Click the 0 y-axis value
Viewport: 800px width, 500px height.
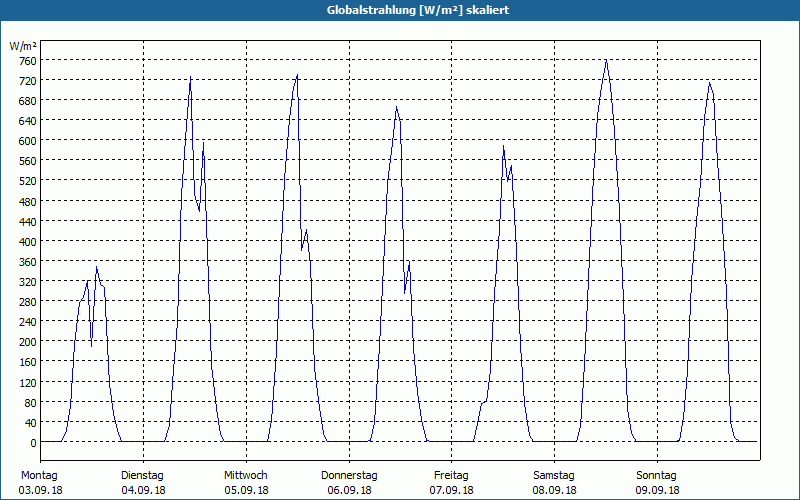tap(33, 443)
